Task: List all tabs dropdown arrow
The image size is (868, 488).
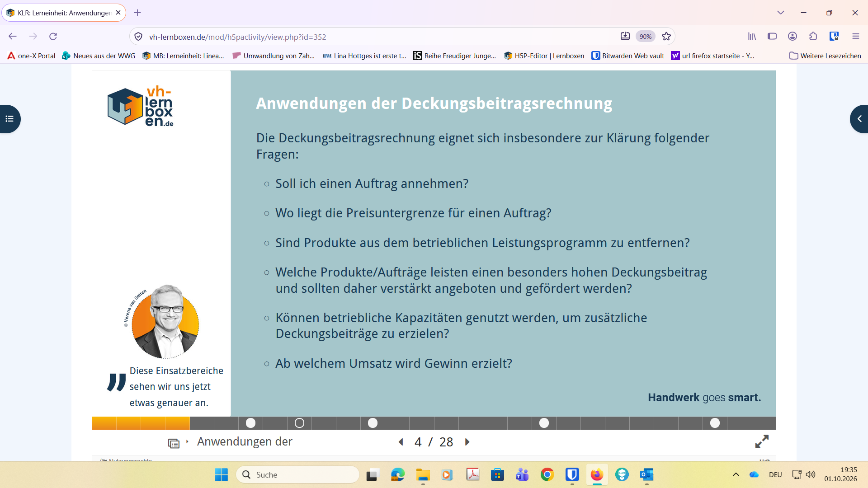Action: [781, 13]
